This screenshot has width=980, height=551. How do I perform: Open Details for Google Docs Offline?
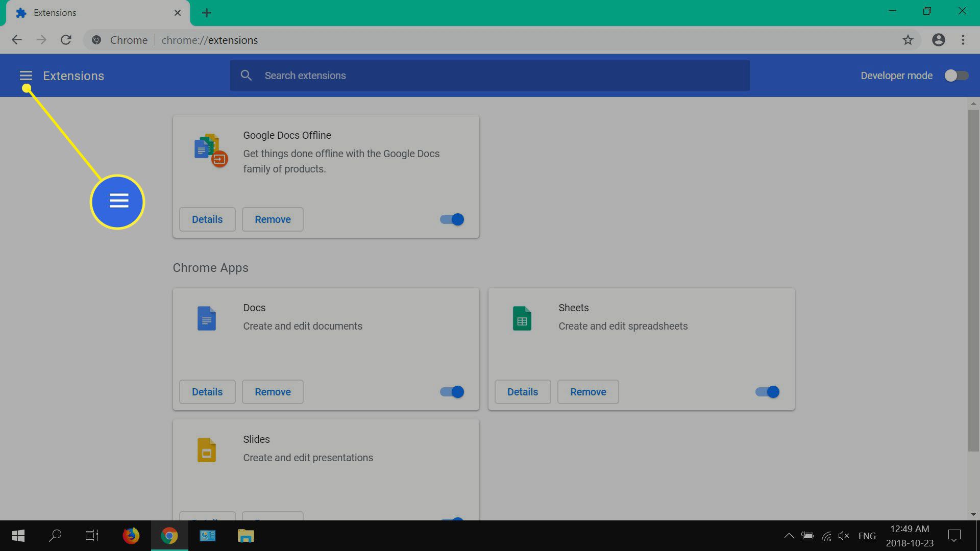pos(207,219)
